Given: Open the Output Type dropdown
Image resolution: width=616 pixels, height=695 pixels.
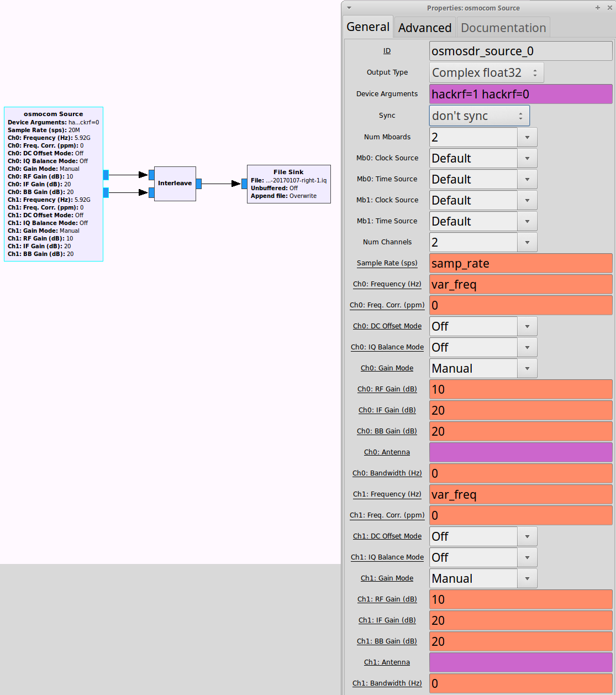Looking at the screenshot, I should (x=486, y=72).
